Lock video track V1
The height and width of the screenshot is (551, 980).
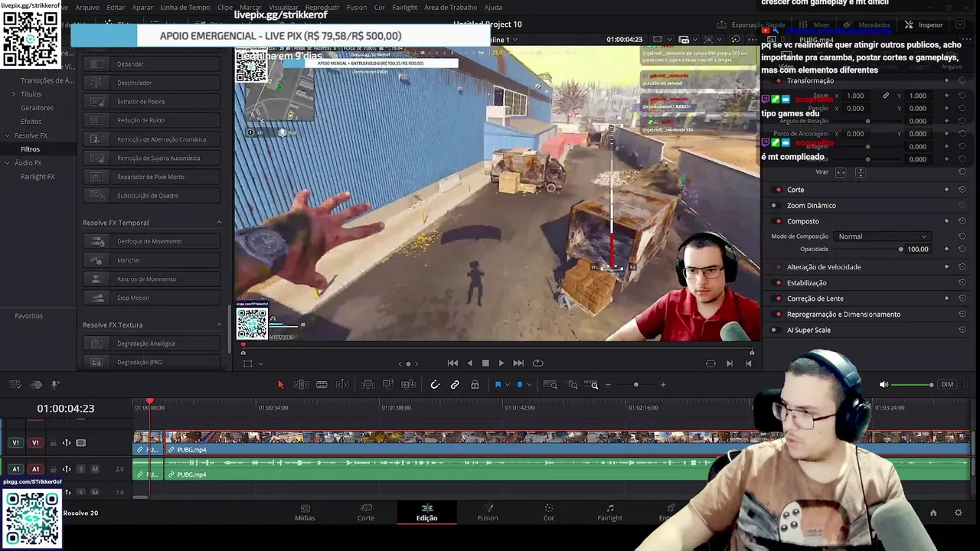[x=53, y=443]
